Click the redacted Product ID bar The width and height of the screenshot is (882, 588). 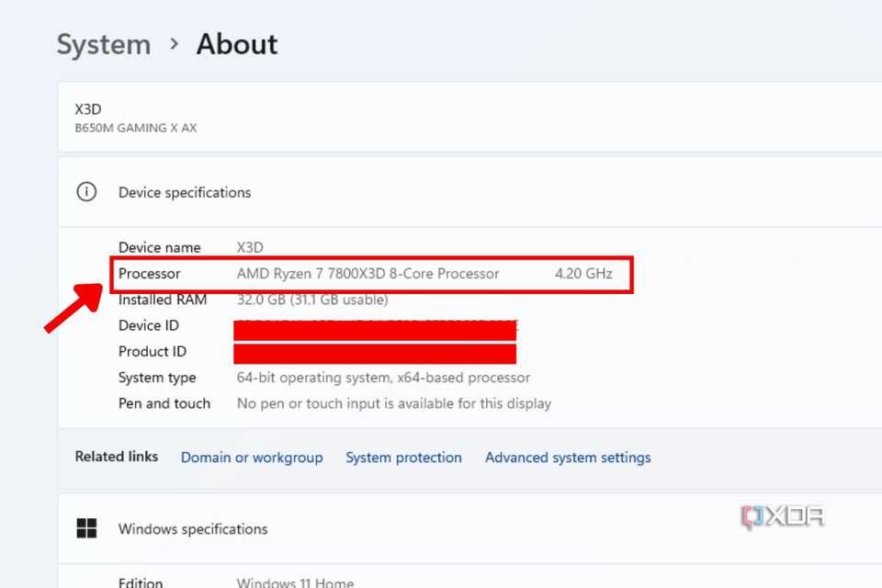tap(375, 352)
